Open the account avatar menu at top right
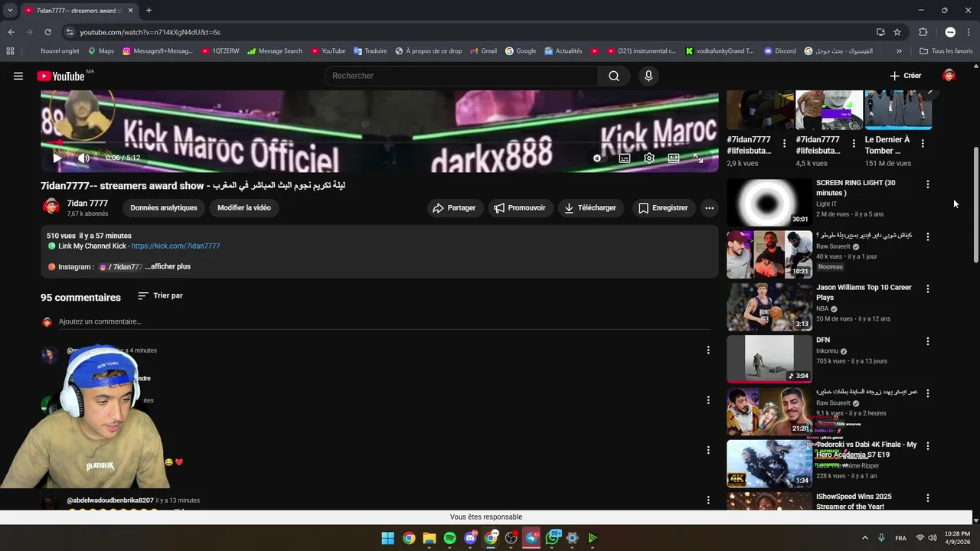This screenshot has width=980, height=551. pos(949,75)
